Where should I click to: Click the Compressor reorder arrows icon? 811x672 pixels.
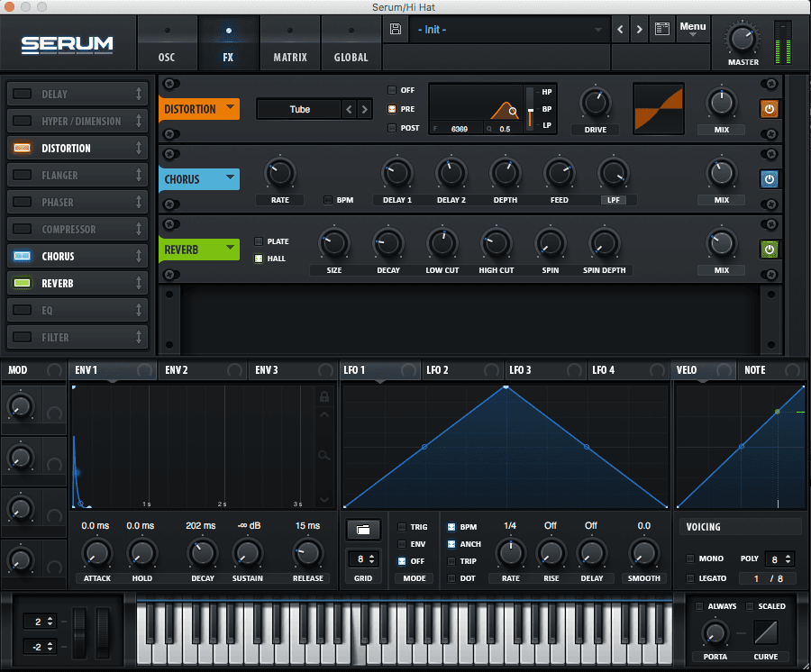pyautogui.click(x=139, y=229)
